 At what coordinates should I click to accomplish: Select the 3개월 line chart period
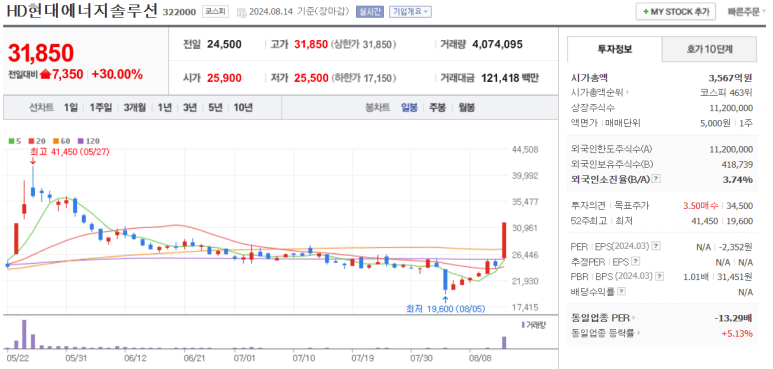click(135, 107)
